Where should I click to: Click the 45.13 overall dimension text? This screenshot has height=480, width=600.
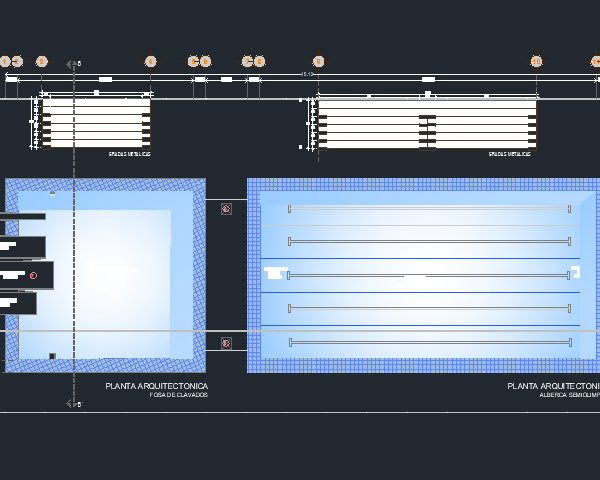pyautogui.click(x=307, y=74)
